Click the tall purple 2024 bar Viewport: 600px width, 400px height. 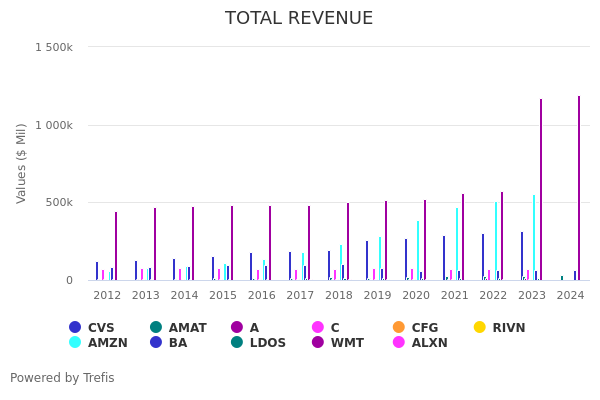pos(578,188)
